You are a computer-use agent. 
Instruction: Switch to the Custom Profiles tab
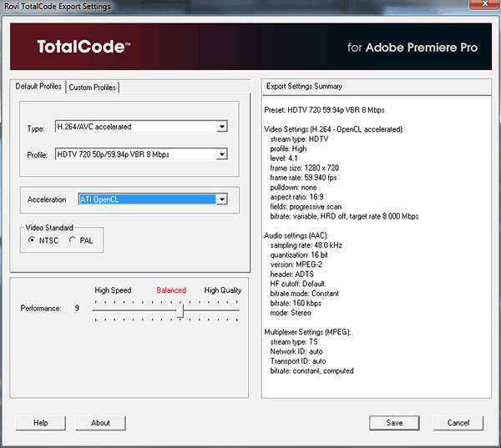click(93, 87)
